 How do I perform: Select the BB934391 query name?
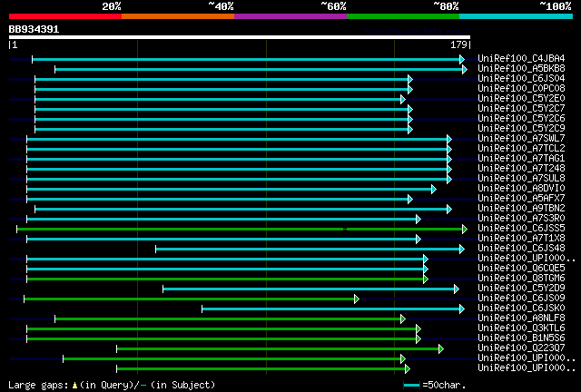(x=34, y=29)
